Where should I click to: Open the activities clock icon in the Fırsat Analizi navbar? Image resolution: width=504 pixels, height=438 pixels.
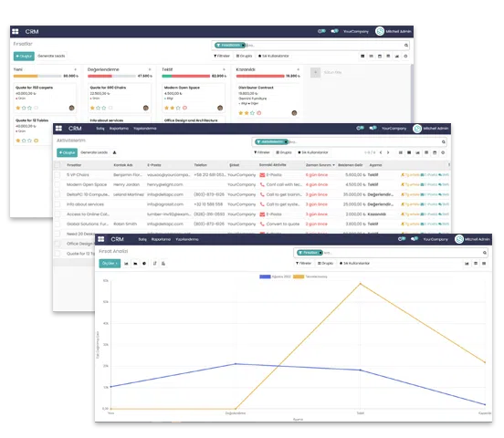tap(402, 239)
